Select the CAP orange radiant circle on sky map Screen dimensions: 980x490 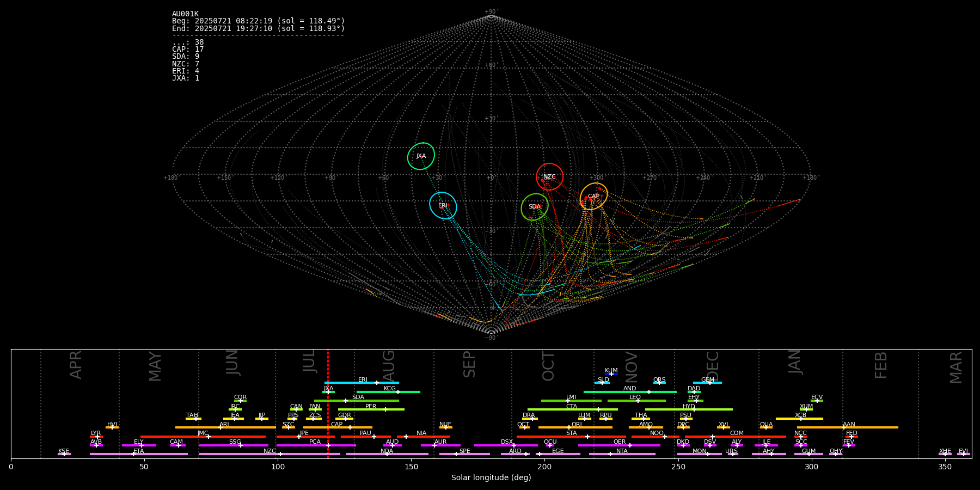pyautogui.click(x=593, y=197)
